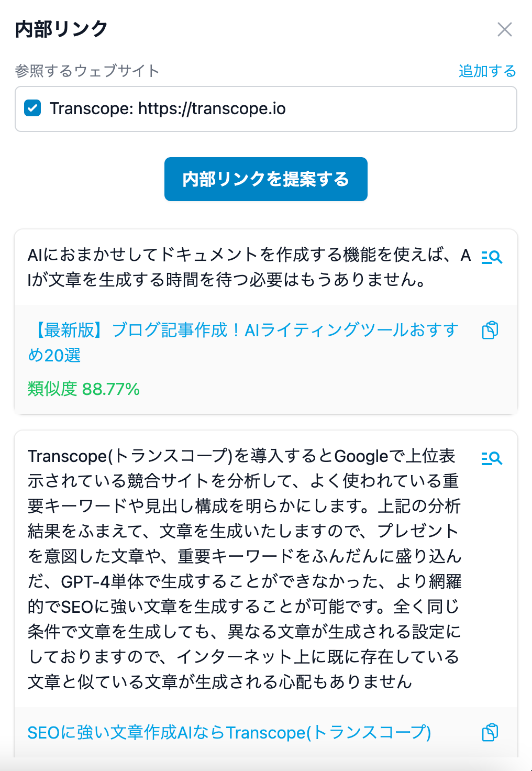Click the 内部リンク panel heading
The height and width of the screenshot is (771, 532).
(61, 29)
